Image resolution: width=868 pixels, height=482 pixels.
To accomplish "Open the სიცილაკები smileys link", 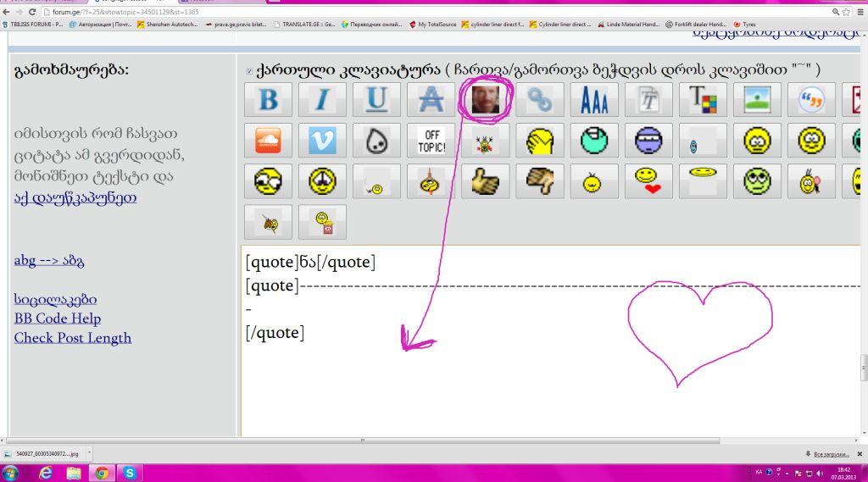I will [55, 299].
